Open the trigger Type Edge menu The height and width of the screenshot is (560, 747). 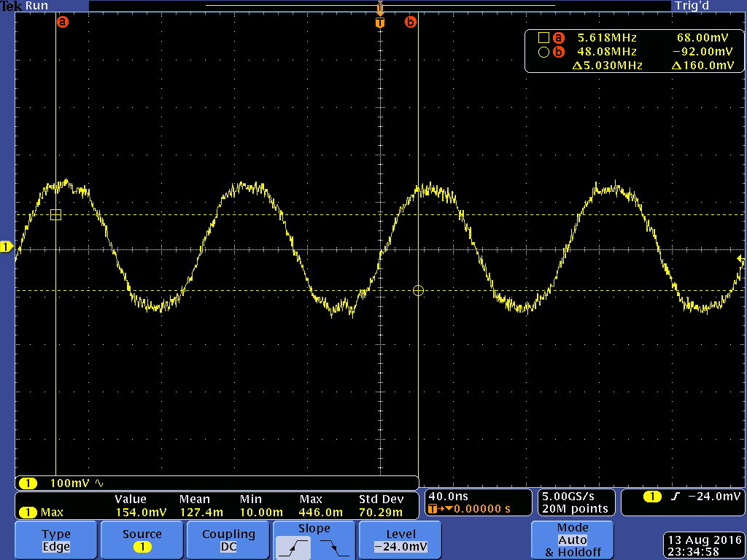tap(56, 540)
